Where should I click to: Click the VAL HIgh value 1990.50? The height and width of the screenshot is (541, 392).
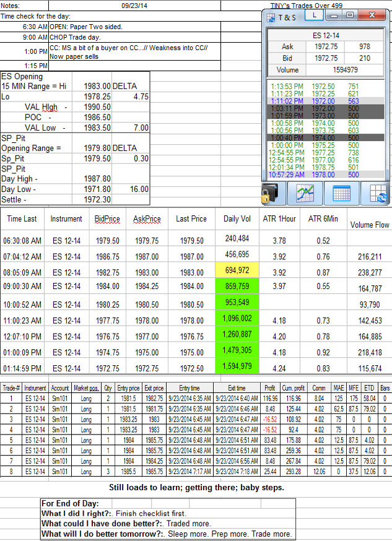point(92,107)
